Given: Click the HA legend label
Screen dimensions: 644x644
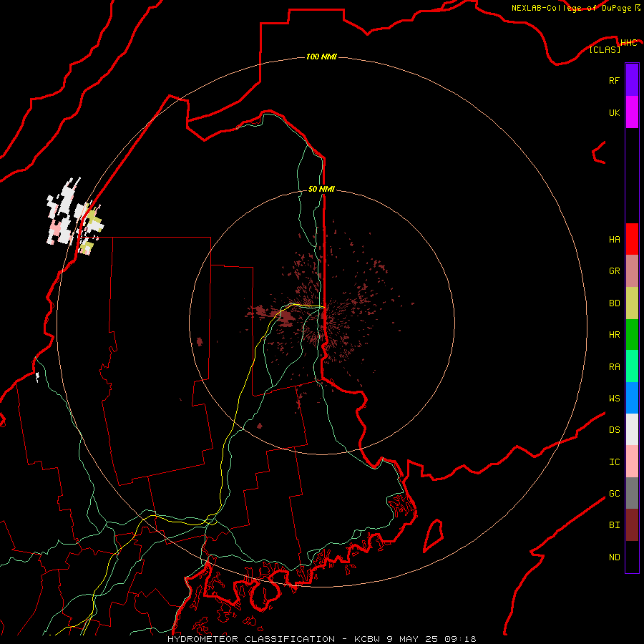Looking at the screenshot, I should pyautogui.click(x=614, y=240).
